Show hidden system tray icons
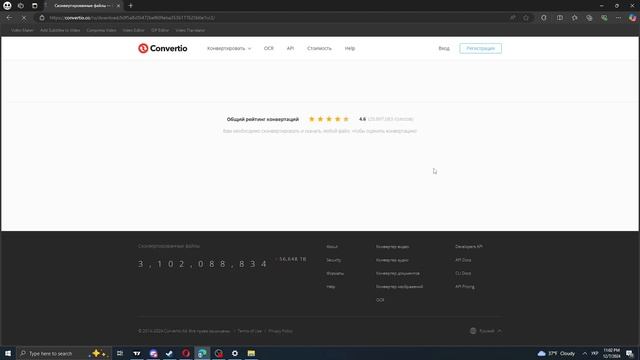640x360 pixels. pyautogui.click(x=584, y=353)
